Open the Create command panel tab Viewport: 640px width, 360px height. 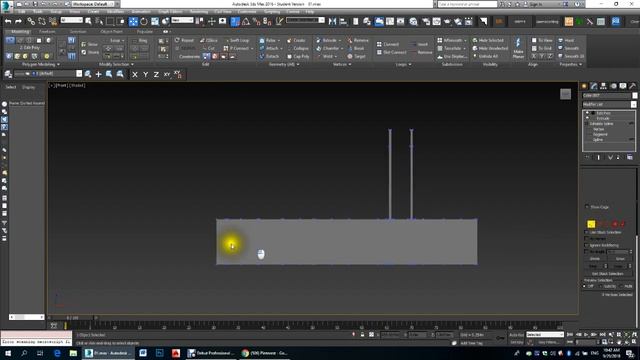point(584,86)
